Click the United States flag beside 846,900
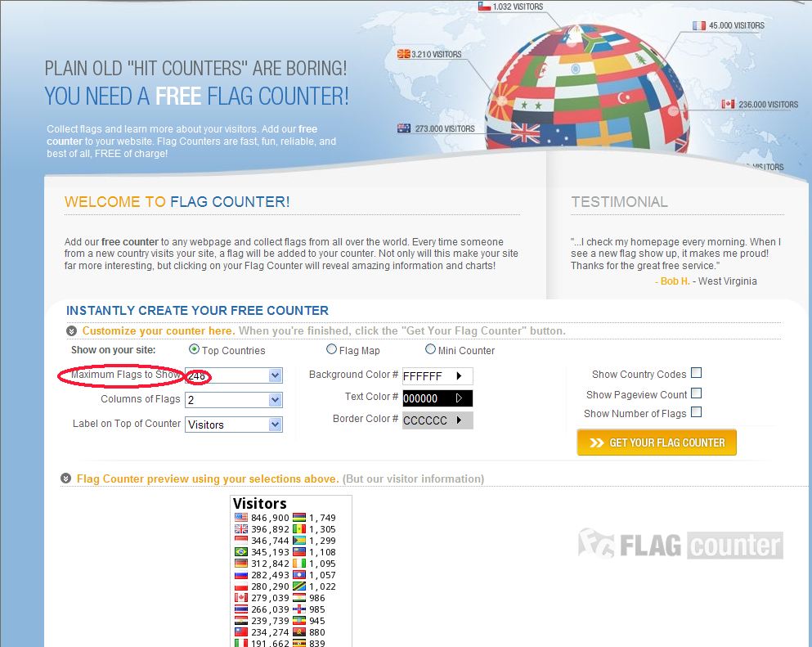Image resolution: width=812 pixels, height=647 pixels. [240, 518]
